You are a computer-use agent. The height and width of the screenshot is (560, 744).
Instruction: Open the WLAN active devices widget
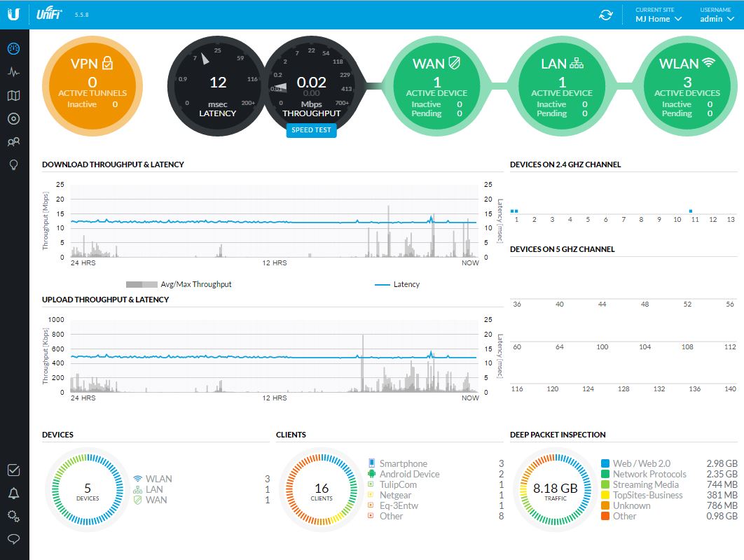(x=687, y=86)
